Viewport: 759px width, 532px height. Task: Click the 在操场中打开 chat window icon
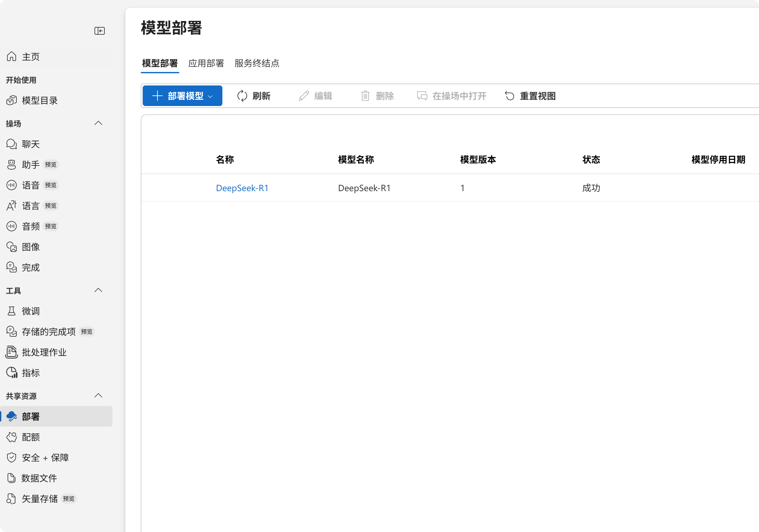422,96
